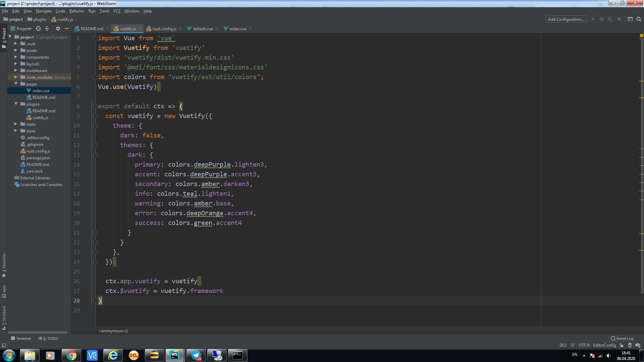Click <anonymous>() breadcrumb under editor
This screenshot has width=644, height=362.
coord(113,331)
